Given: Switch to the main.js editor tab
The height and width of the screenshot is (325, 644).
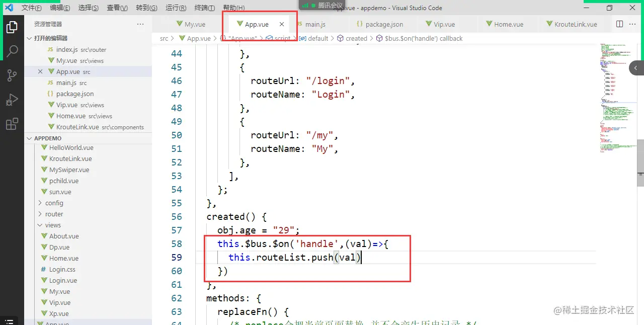Looking at the screenshot, I should (x=315, y=24).
